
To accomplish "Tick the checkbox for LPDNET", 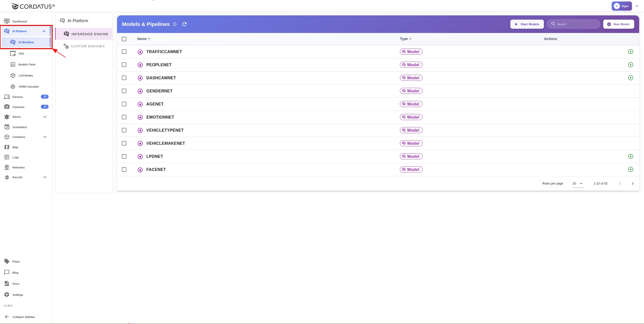I will 124,156.
